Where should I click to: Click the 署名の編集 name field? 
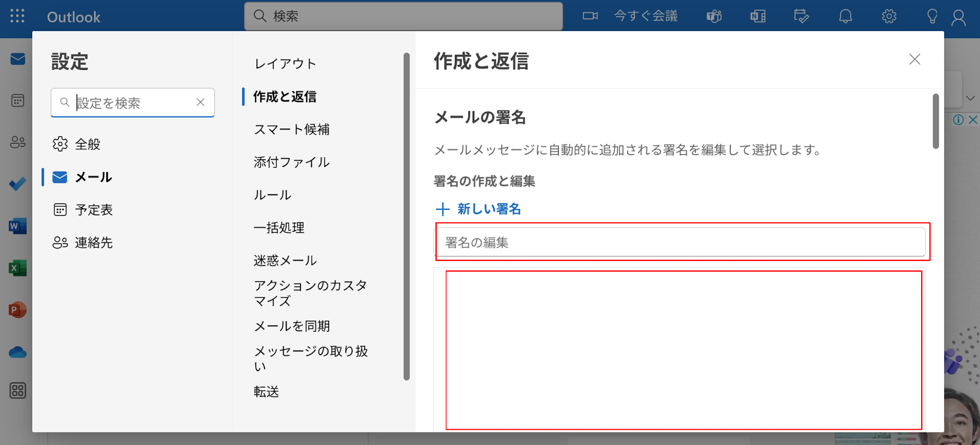pyautogui.click(x=679, y=242)
